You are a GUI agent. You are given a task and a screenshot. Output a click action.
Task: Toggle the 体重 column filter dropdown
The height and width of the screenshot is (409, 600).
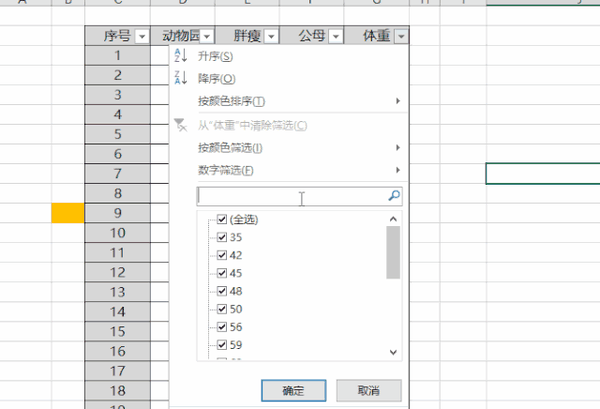click(x=401, y=37)
